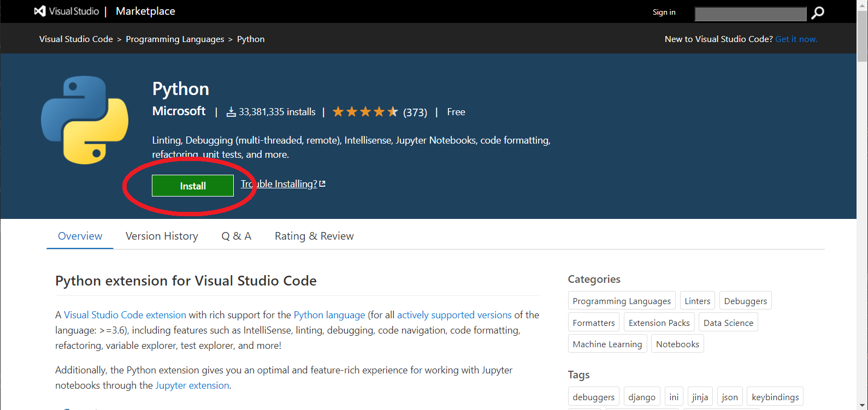Click the Visual Studio logo icon
The width and height of the screenshot is (868, 410).
pyautogui.click(x=40, y=11)
